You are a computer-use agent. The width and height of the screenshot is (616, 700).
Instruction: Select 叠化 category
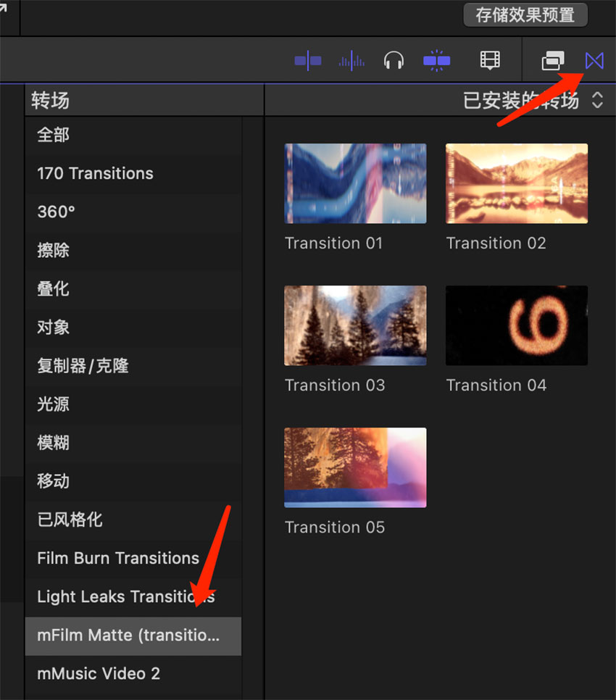pyautogui.click(x=133, y=288)
